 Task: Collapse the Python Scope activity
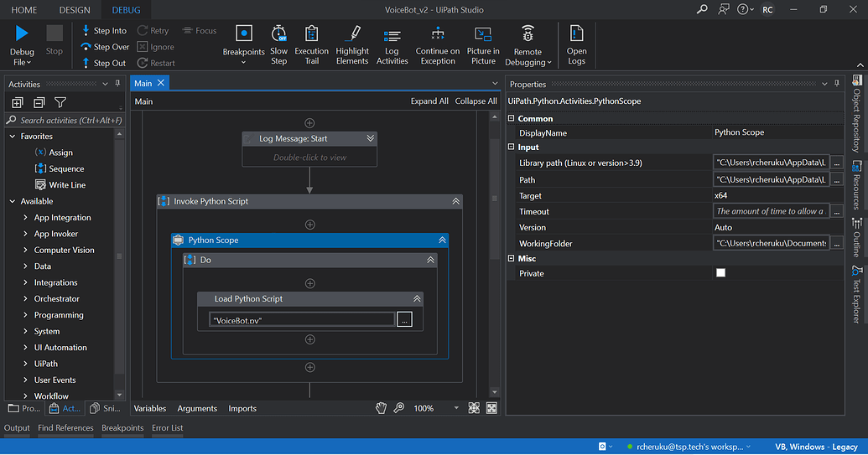441,240
